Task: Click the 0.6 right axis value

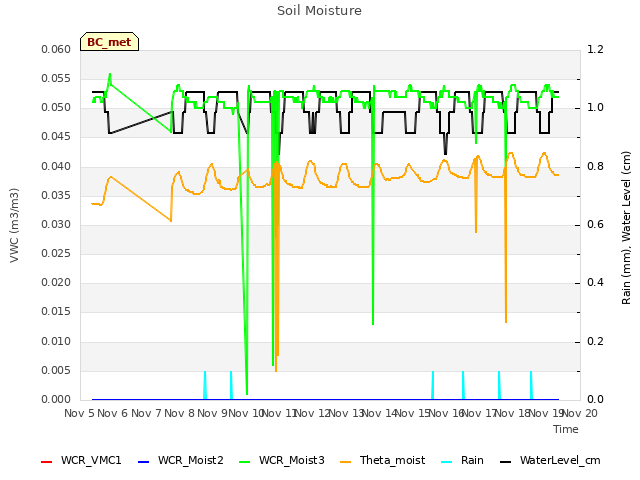Action: click(x=595, y=224)
